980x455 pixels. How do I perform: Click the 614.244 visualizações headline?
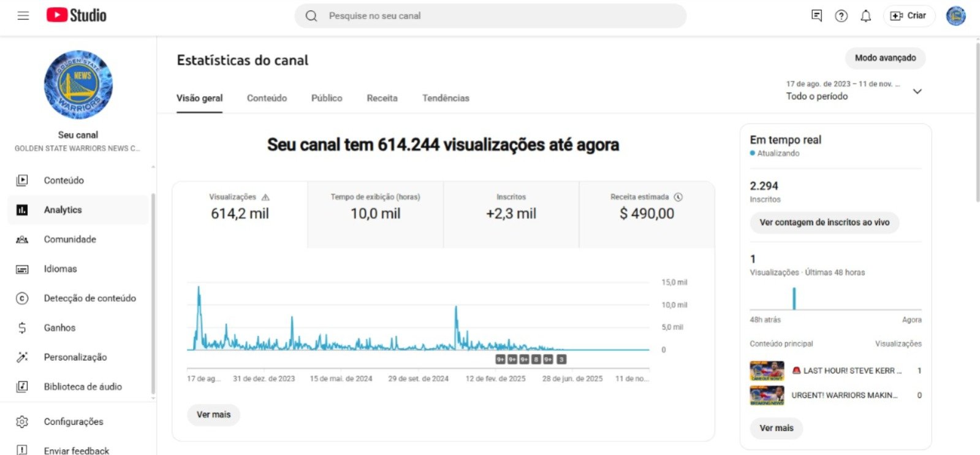443,145
